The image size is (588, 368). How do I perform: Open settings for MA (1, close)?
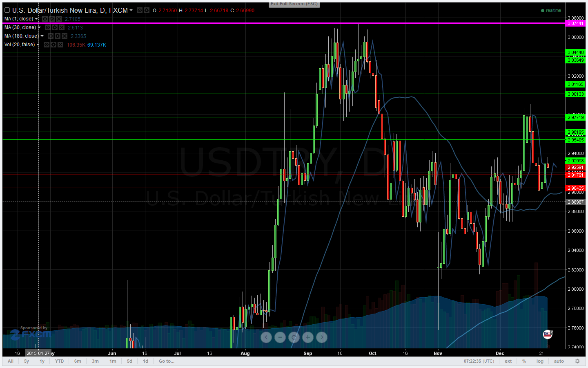coord(52,19)
